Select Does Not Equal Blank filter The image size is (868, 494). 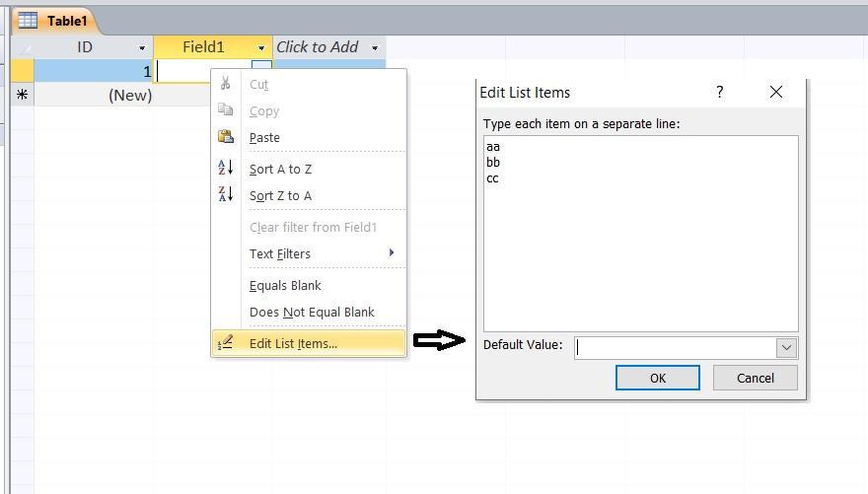click(x=312, y=312)
